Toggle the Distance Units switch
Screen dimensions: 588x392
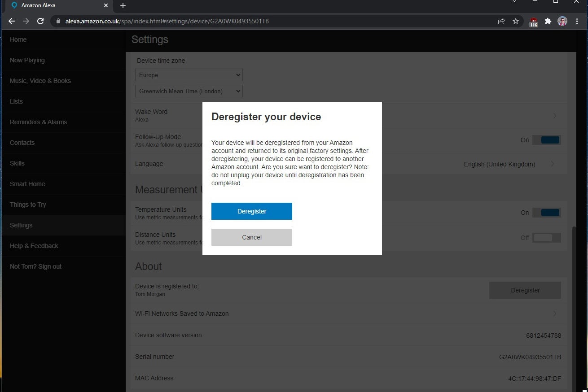(x=547, y=238)
